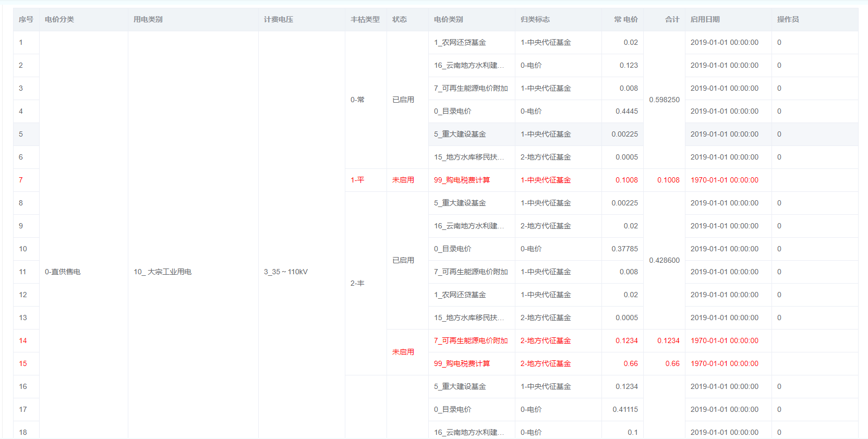Select the 10_大宗工业用电 cell
This screenshot has height=439, width=868.
(163, 272)
